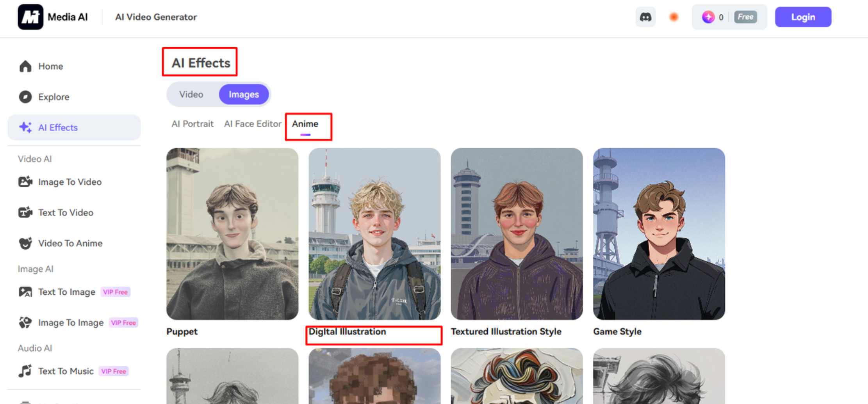868x404 pixels.
Task: Click the Home house icon
Action: pos(25,66)
